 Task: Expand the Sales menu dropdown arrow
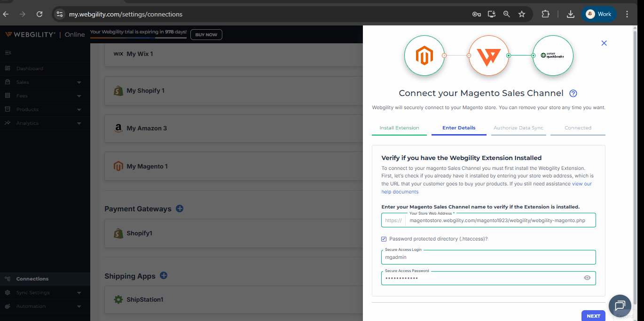pos(79,82)
